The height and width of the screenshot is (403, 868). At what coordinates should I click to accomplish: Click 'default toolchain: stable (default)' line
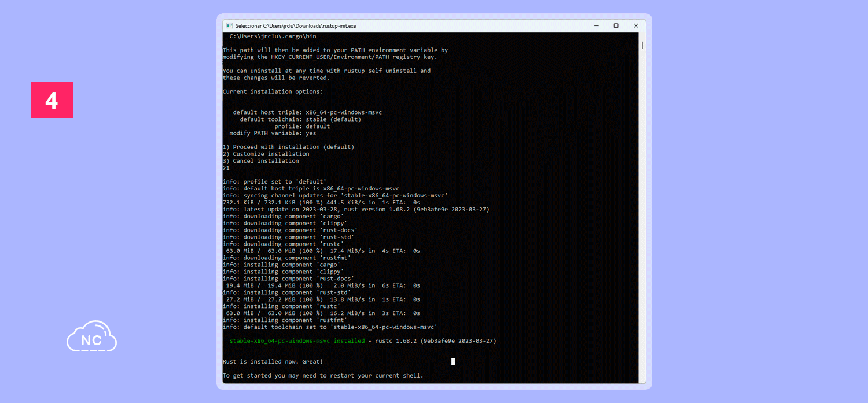click(x=300, y=120)
